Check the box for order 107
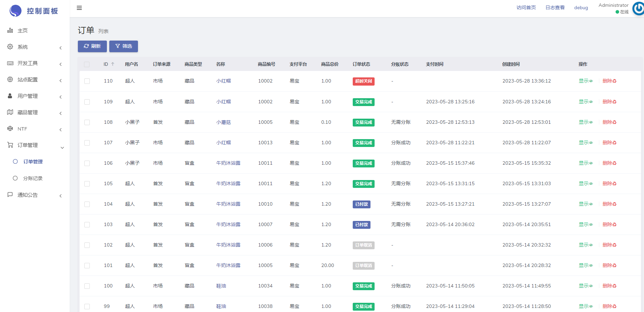Image resolution: width=644 pixels, height=312 pixels. click(x=87, y=143)
